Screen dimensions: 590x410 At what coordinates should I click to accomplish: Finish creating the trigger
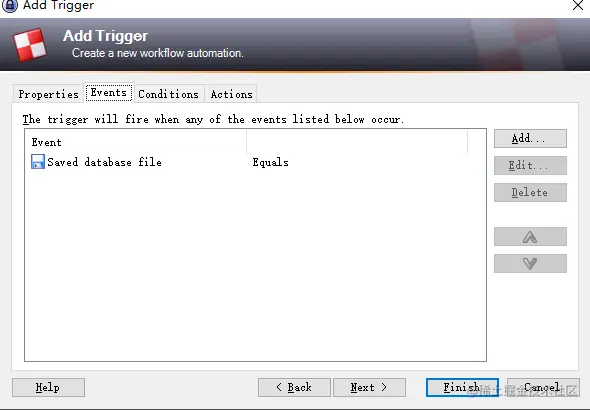coord(462,387)
